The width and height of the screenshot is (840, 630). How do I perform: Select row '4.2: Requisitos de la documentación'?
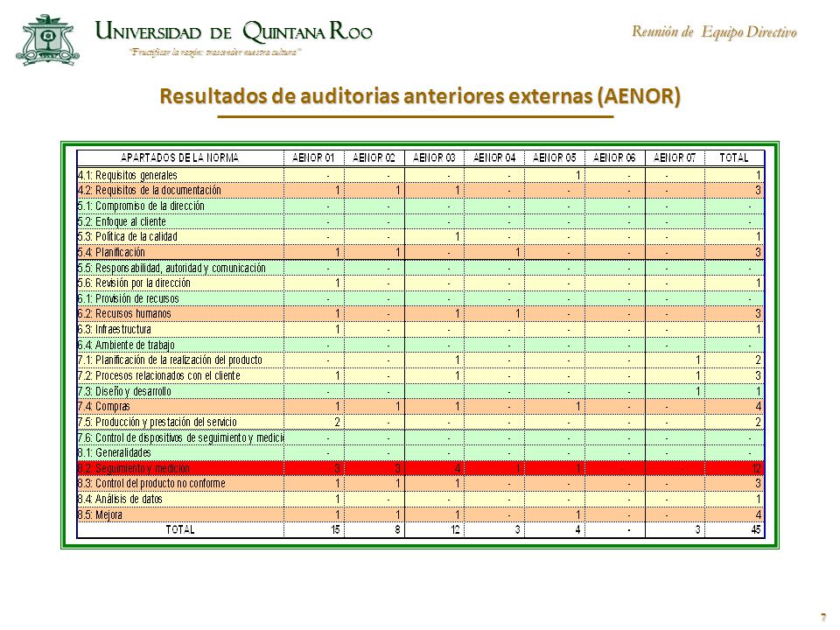tap(421, 190)
